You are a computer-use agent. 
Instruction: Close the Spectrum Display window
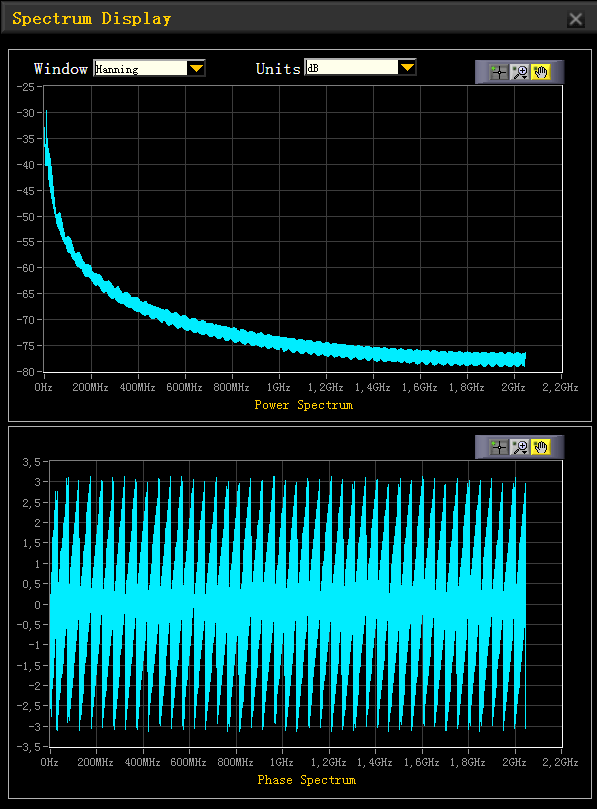[575, 20]
